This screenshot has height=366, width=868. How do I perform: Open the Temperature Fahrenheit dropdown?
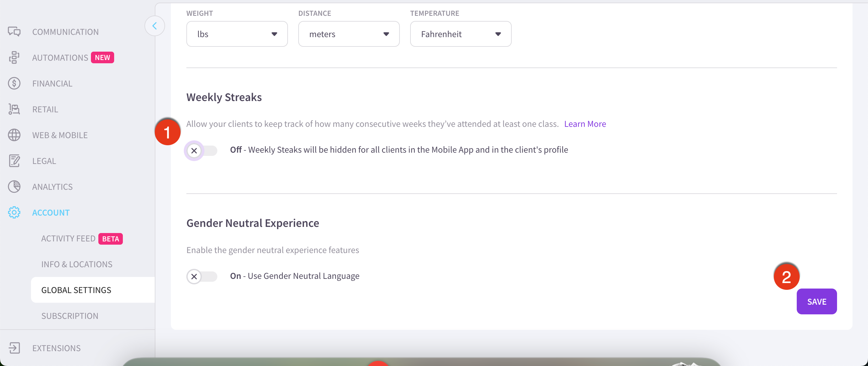click(461, 34)
